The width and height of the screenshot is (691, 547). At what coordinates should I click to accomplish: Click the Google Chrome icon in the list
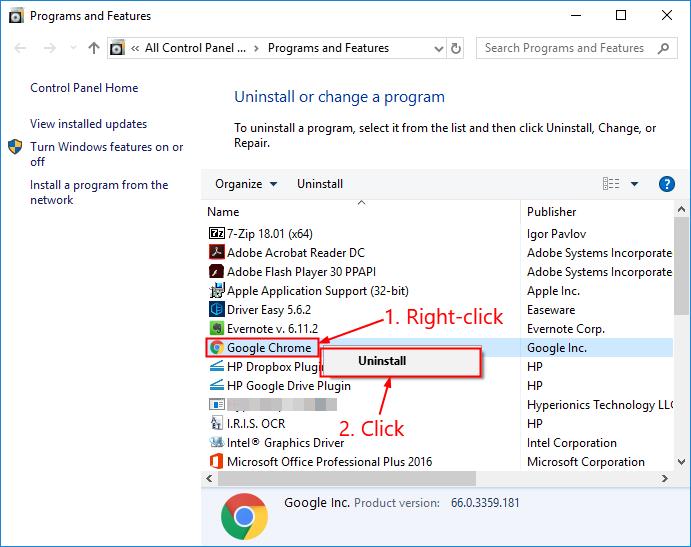216,347
